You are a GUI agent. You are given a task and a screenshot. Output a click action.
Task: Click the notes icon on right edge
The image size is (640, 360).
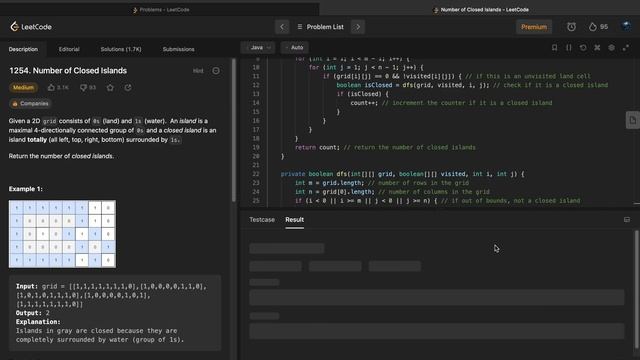(x=633, y=120)
